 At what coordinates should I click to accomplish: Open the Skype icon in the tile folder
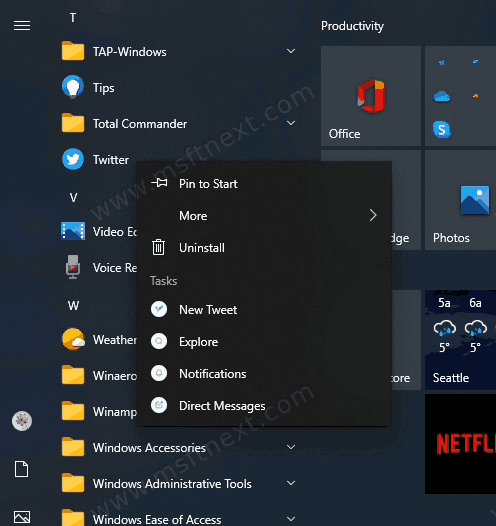[442, 129]
